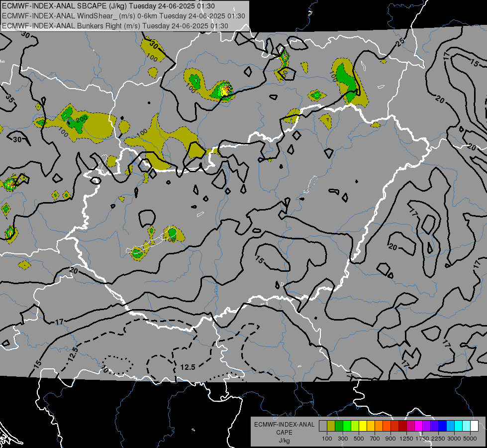Click the J/kg unit label in the legend
487x448 pixels.
tap(284, 441)
